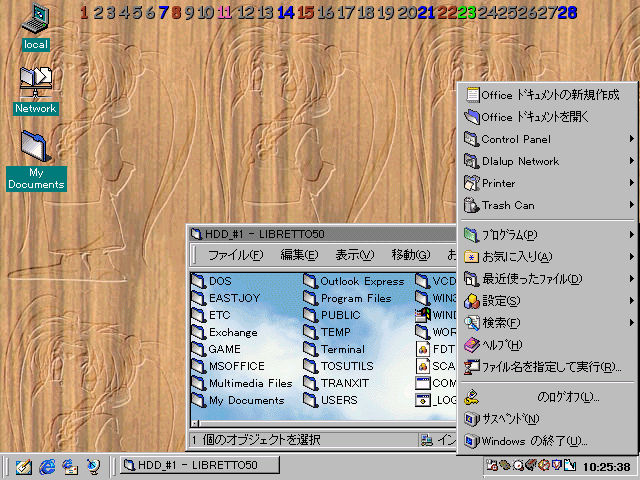This screenshot has height=480, width=640.
Task: Expand the 設定(S) submenu arrow
Action: tap(631, 301)
